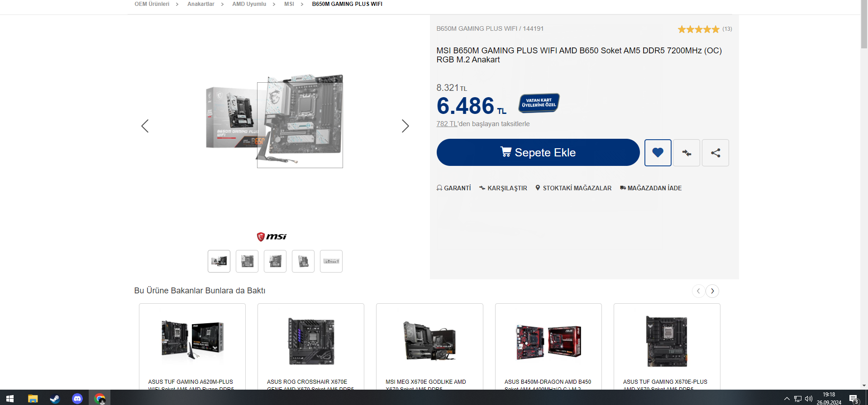Select second product image thumbnail
Viewport: 868px width, 405px height.
click(x=247, y=261)
